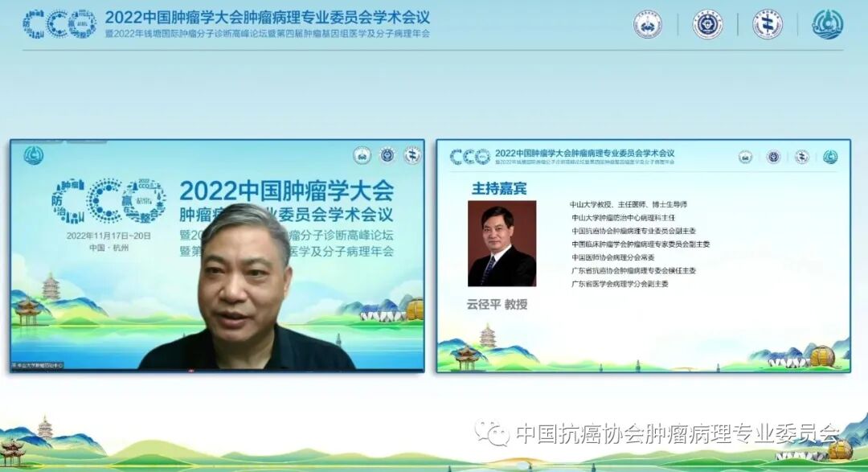868x472 pixels.
Task: Click the slide heading '主持嘉宾'
Action: pyautogui.click(x=499, y=188)
